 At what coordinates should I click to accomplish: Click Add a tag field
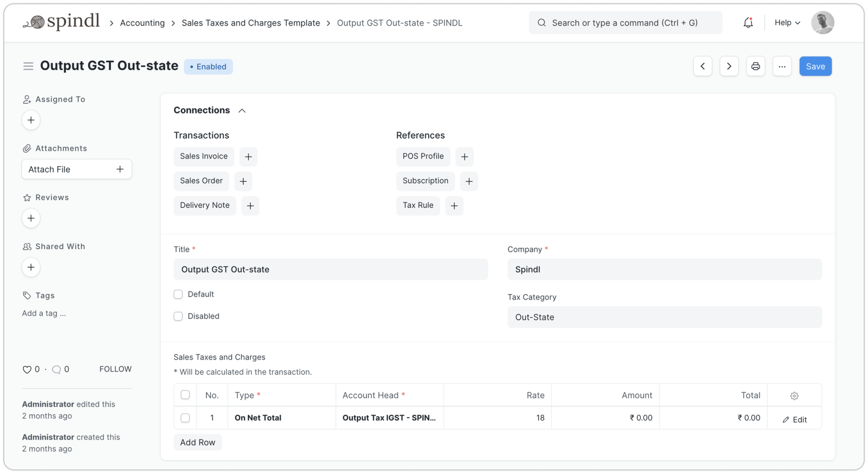[x=44, y=313]
